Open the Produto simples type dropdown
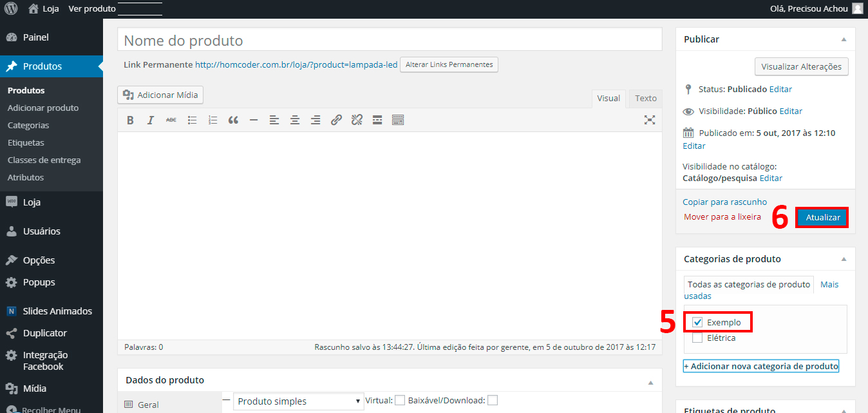This screenshot has height=413, width=868. [298, 401]
